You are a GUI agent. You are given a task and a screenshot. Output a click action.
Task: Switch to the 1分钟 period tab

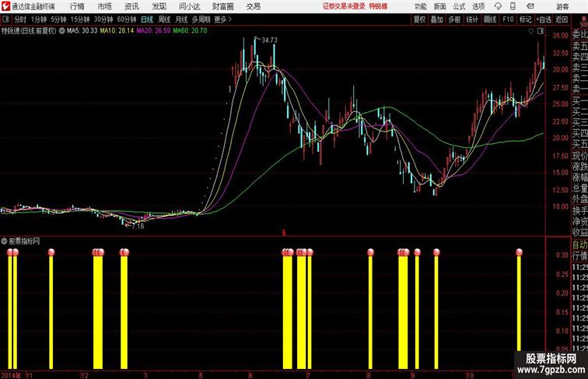pyautogui.click(x=39, y=19)
